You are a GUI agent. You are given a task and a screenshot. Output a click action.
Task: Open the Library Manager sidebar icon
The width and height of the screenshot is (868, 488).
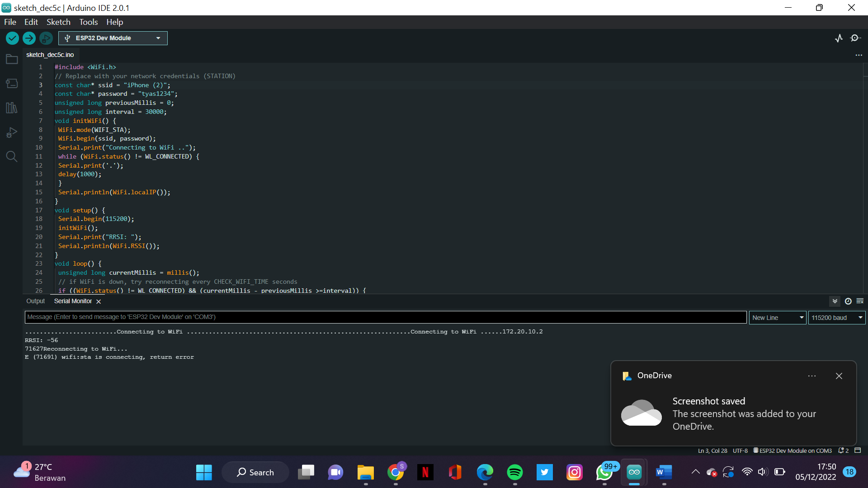[x=11, y=108]
